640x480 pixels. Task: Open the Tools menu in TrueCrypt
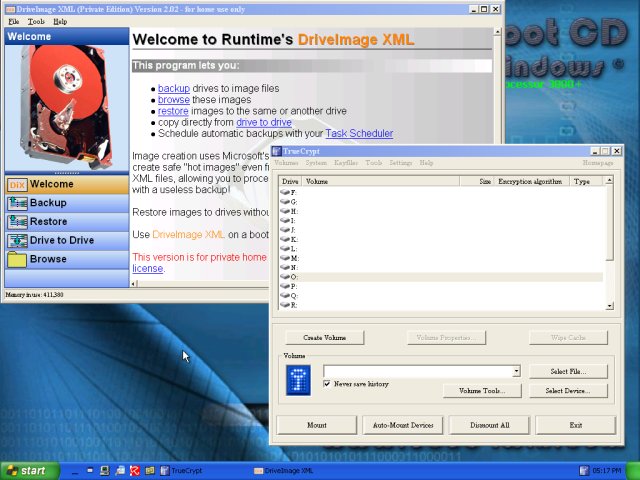coord(373,163)
